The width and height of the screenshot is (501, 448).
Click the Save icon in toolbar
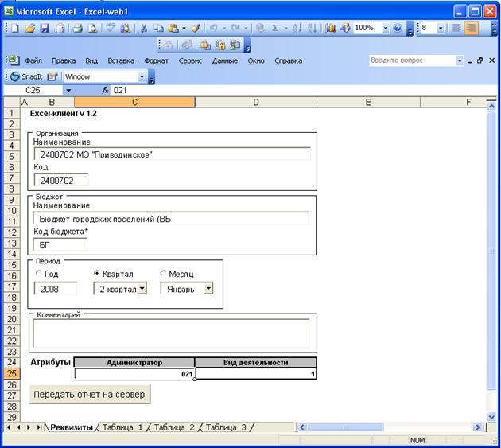pyautogui.click(x=45, y=28)
